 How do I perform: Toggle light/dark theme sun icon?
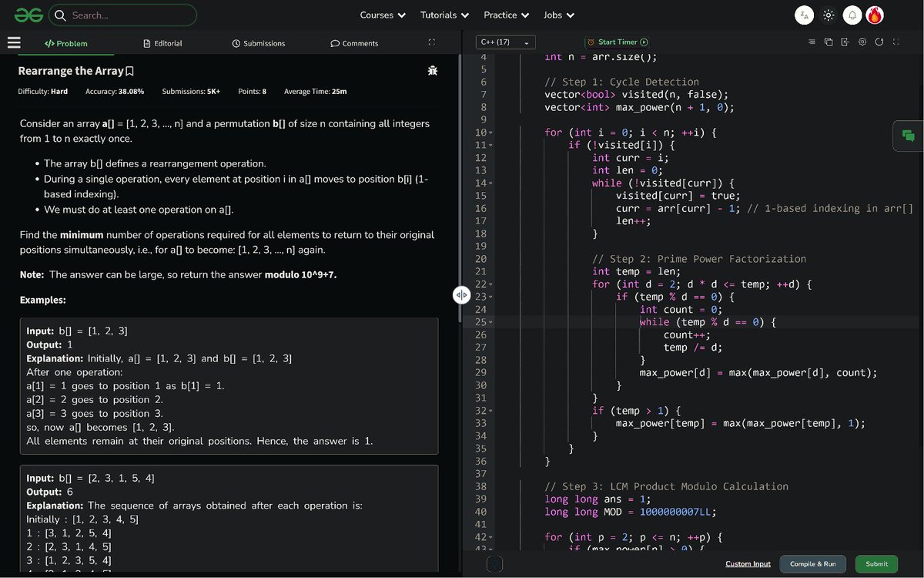[x=829, y=15]
